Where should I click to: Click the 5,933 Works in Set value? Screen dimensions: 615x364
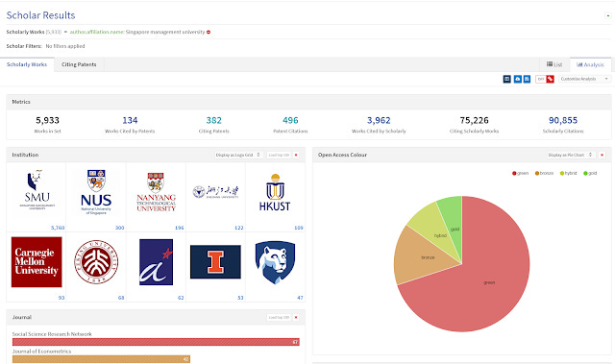(x=47, y=120)
